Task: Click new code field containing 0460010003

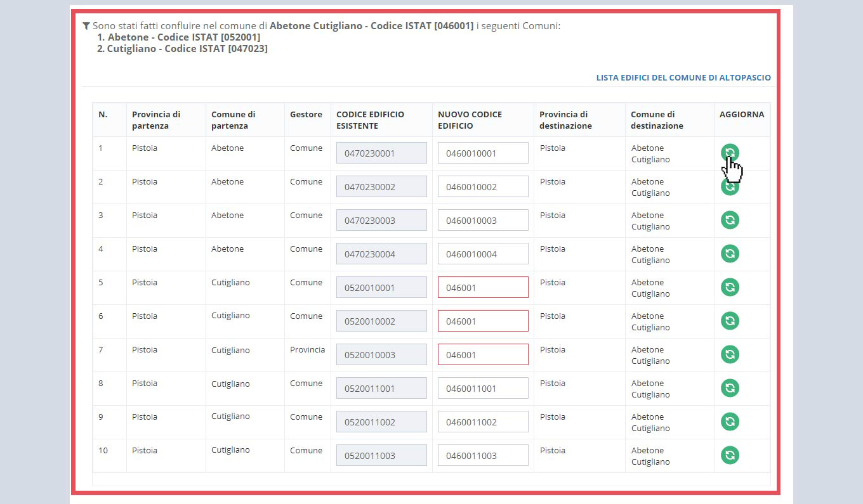Action: 483,220
